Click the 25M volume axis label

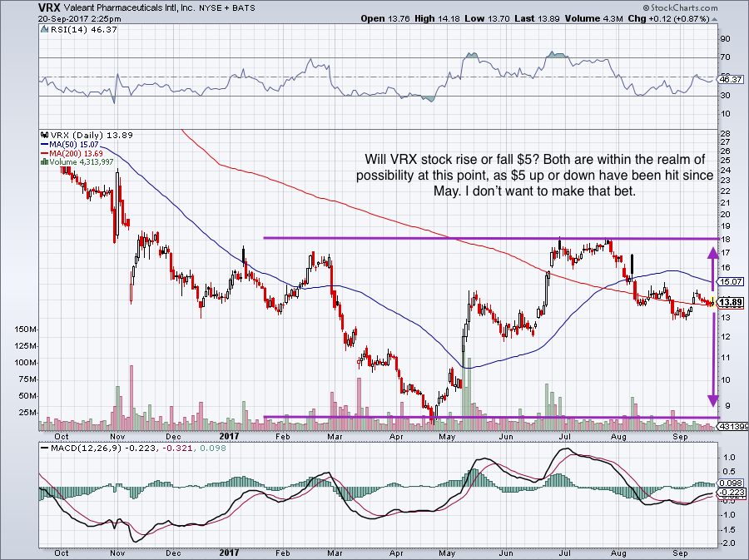point(27,413)
